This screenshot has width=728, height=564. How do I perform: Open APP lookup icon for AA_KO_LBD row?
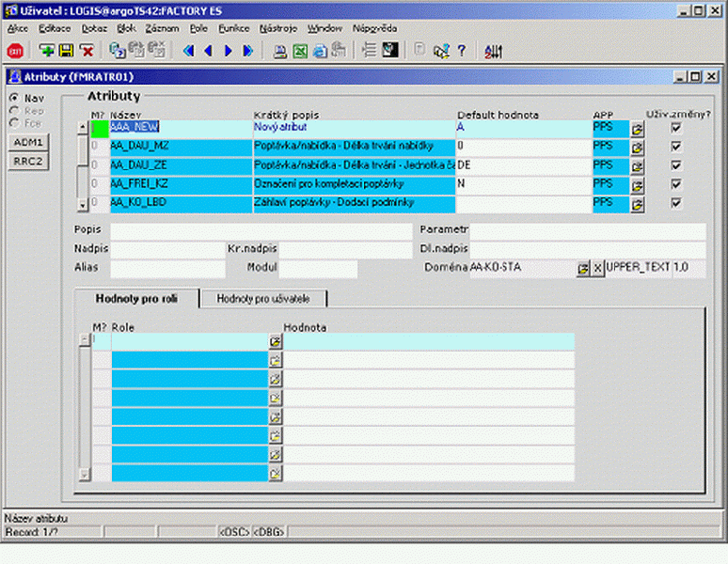[637, 205]
